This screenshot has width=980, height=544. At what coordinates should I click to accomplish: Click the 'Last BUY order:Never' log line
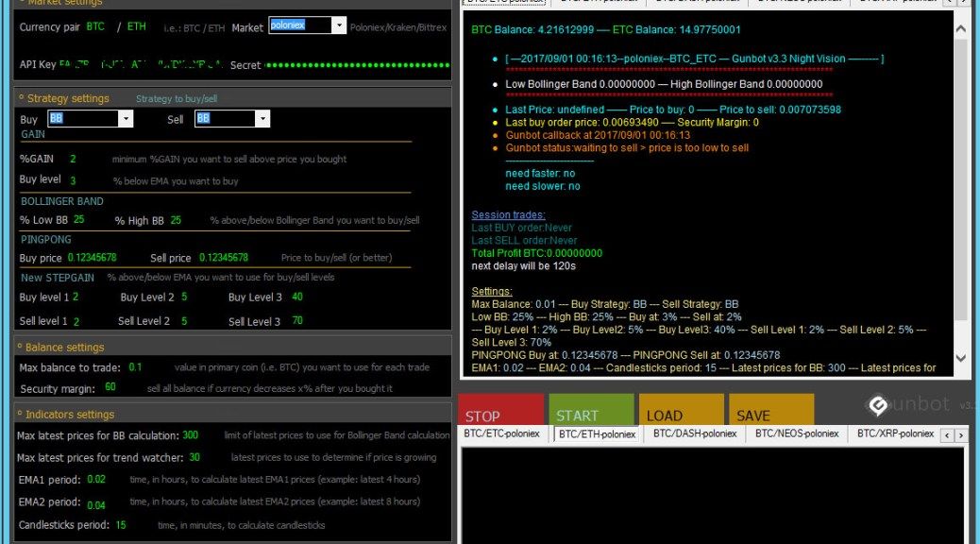[x=522, y=228]
